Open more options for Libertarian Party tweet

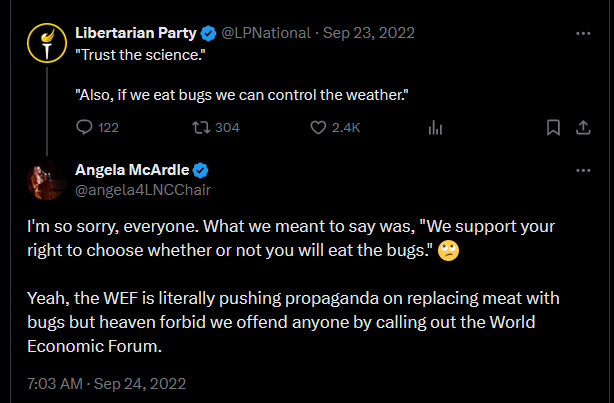[583, 34]
